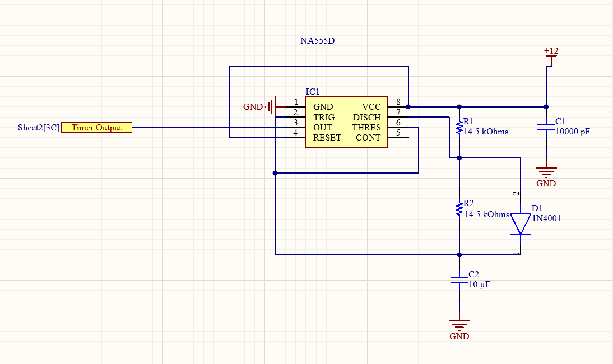Screen dimensions: 613x364
Task: Click the C2 designator label
Action: click(473, 274)
